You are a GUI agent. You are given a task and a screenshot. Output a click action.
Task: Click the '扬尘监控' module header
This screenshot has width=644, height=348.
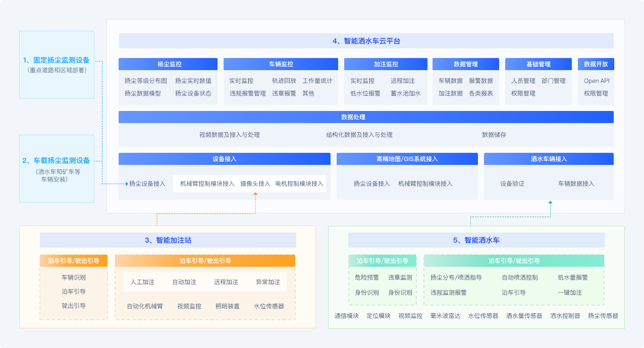click(168, 64)
